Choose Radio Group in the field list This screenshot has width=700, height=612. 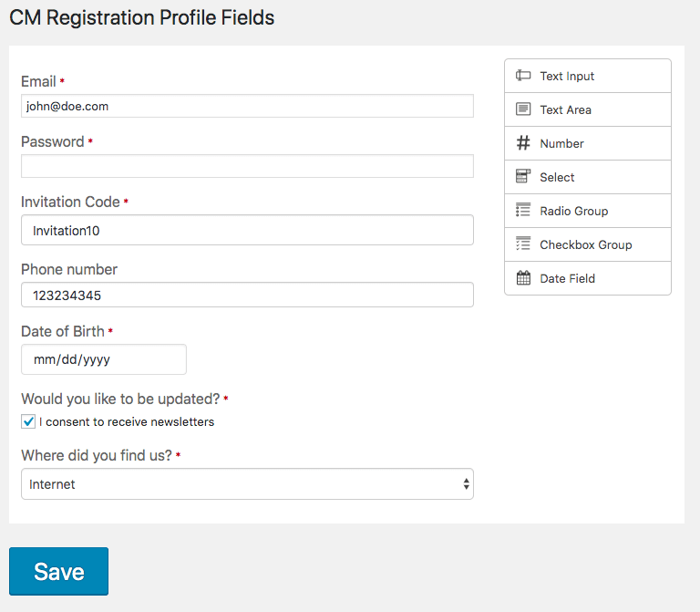(588, 211)
